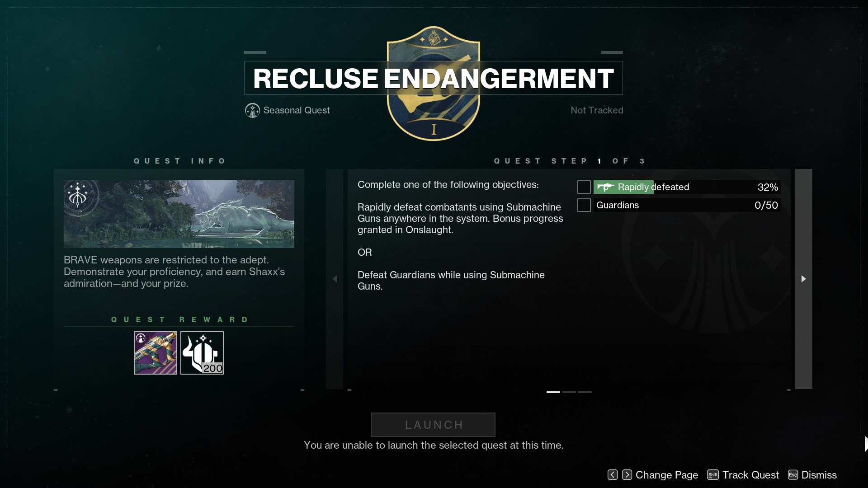Image resolution: width=868 pixels, height=488 pixels.
Task: Click the Esc key icon for Dismiss
Action: click(x=793, y=475)
